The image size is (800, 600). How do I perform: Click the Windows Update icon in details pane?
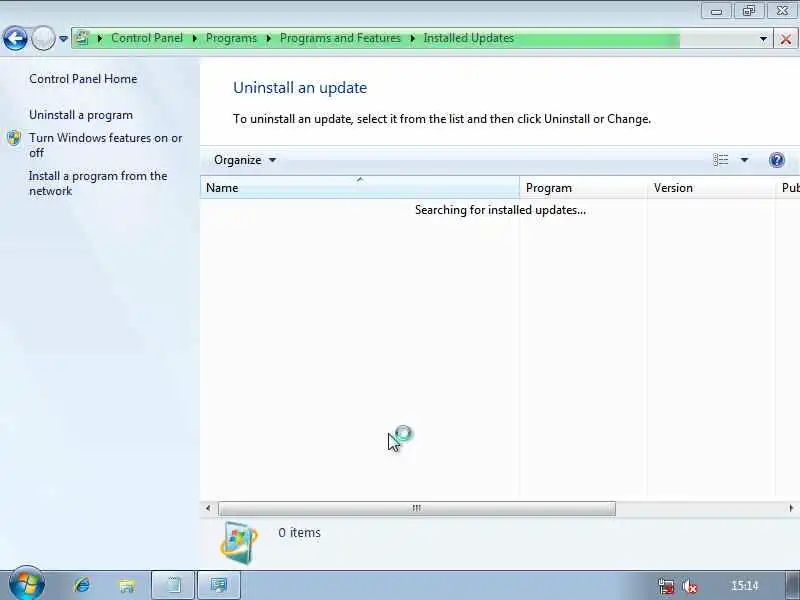[239, 542]
